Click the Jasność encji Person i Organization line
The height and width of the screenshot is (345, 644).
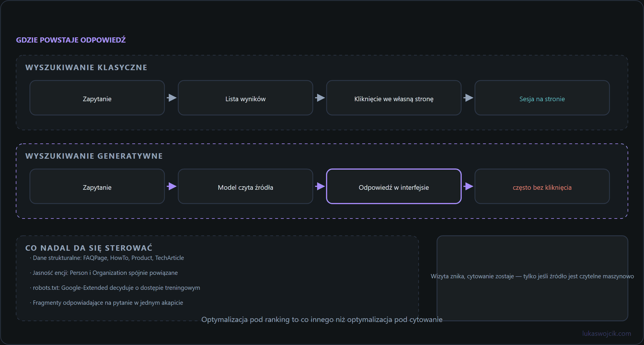pos(104,273)
